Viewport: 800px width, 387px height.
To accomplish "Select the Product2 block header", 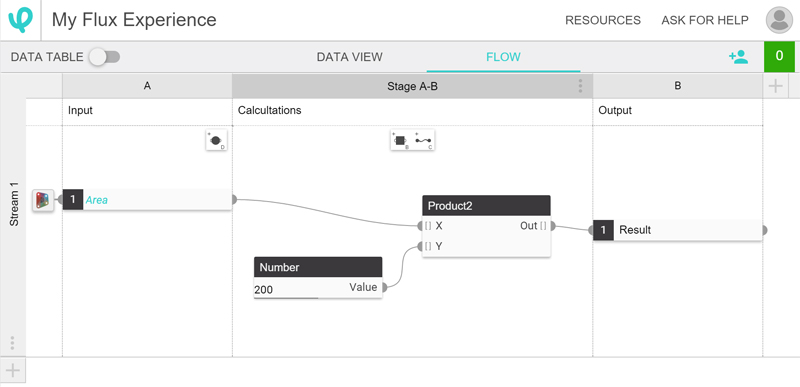I will (486, 205).
